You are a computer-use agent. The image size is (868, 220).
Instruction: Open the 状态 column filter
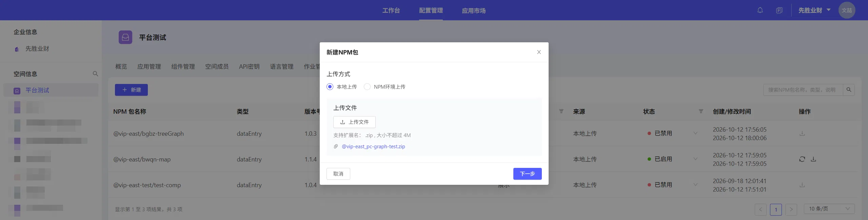pos(701,111)
